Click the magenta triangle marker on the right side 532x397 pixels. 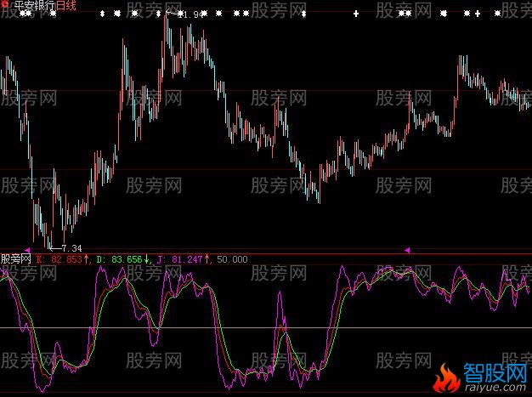(x=407, y=250)
